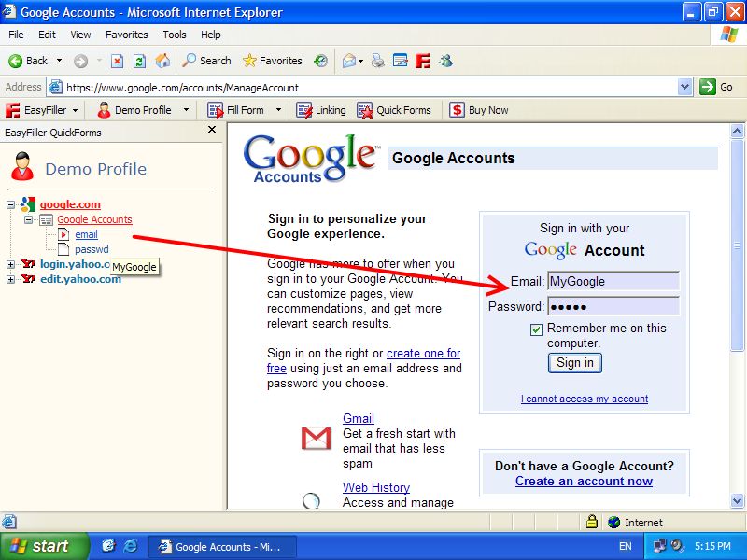Open the Edit menu
This screenshot has width=747, height=560.
(47, 35)
